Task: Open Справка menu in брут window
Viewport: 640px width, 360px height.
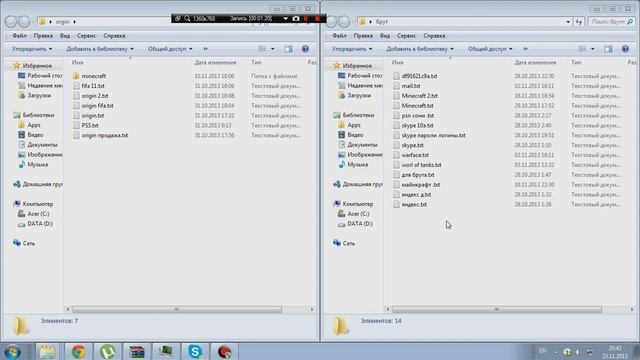Action: click(x=434, y=36)
